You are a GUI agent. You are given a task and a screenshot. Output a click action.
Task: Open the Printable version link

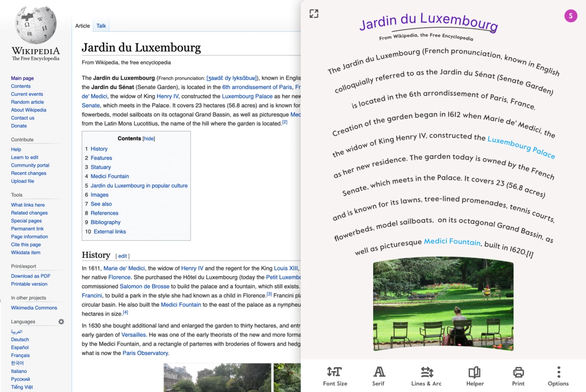[29, 284]
